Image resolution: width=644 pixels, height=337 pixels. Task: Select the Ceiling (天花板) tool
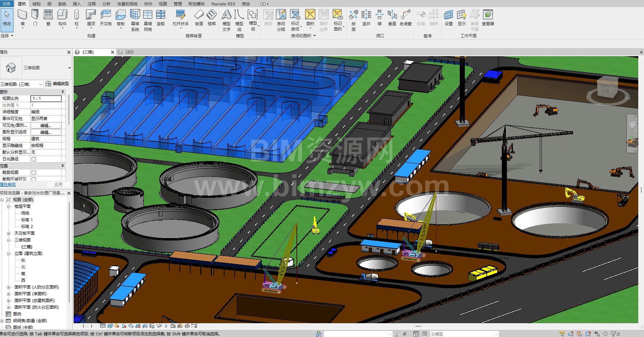point(106,18)
